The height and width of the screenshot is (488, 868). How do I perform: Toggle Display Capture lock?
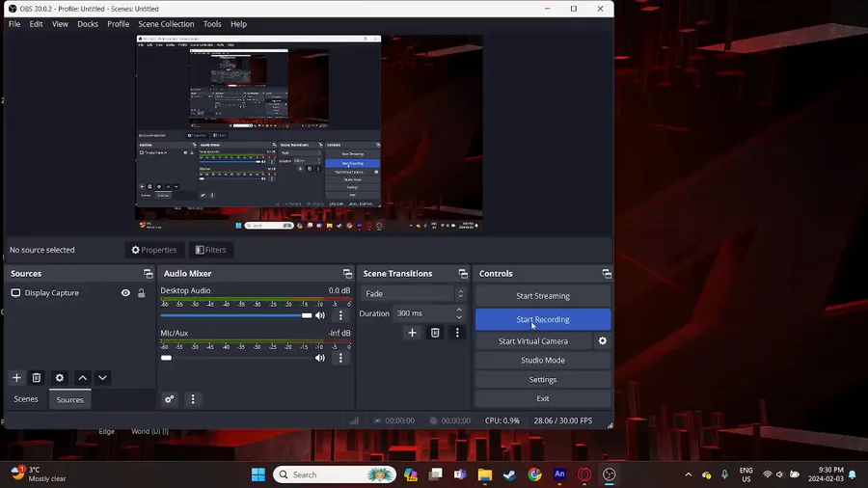142,292
